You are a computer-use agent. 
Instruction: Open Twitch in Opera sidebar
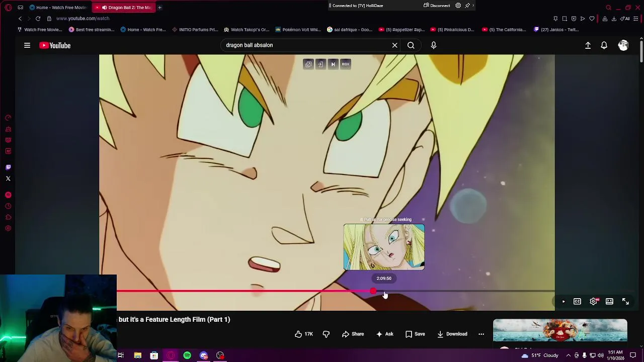8,167
